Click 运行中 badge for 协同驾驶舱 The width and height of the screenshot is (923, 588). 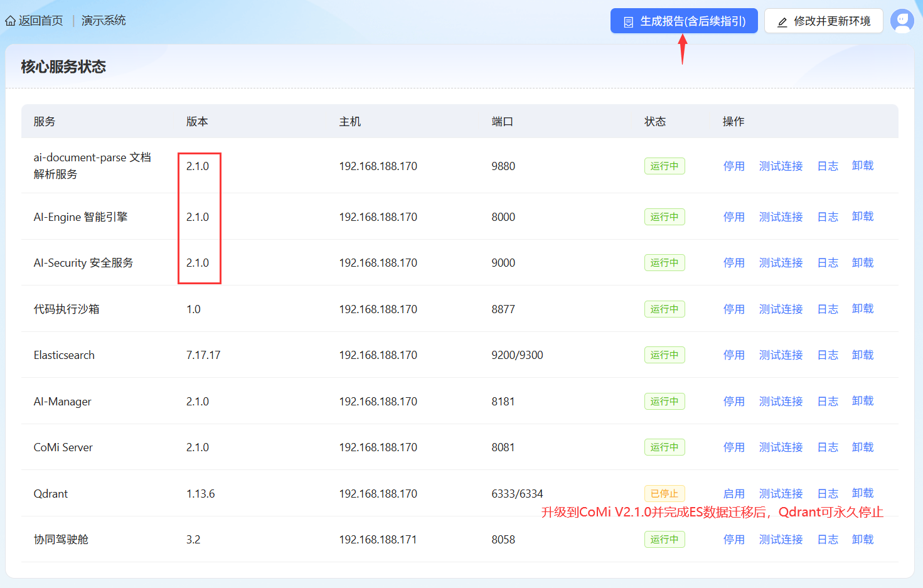point(664,539)
